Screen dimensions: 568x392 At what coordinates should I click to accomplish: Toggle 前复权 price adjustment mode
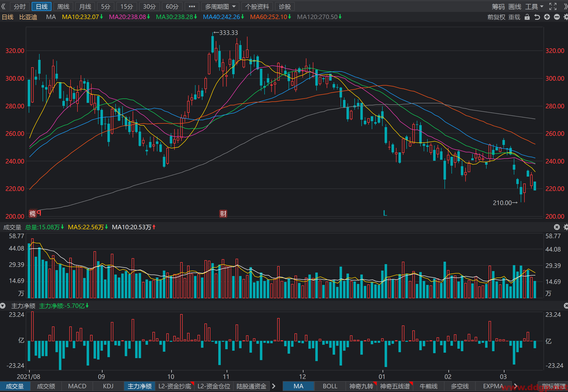tap(496, 17)
